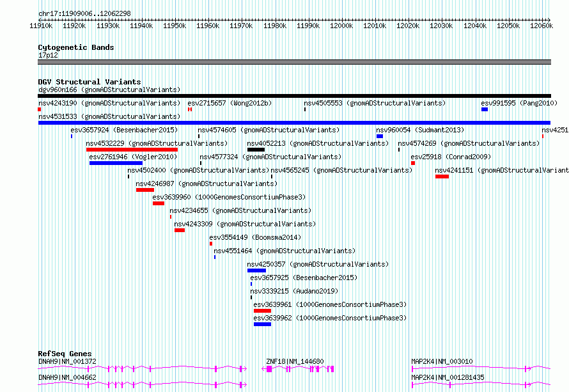Select the gray 17p12 cytoband bar

[x=294, y=62]
